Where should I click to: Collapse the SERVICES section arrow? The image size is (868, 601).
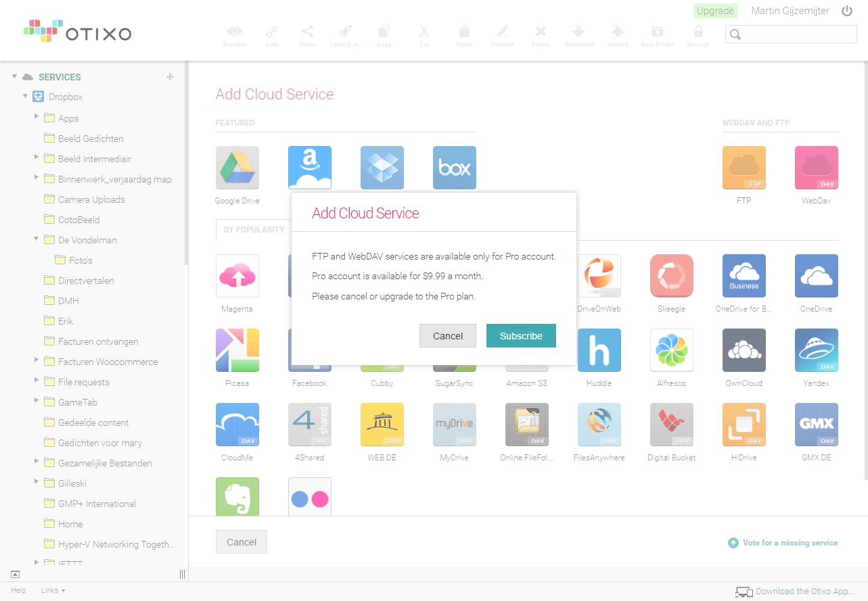coord(14,76)
